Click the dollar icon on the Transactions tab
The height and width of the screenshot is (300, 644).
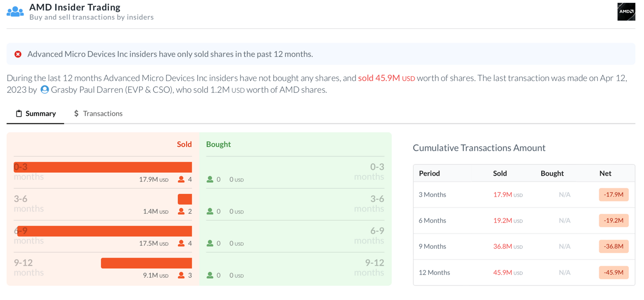tap(76, 114)
